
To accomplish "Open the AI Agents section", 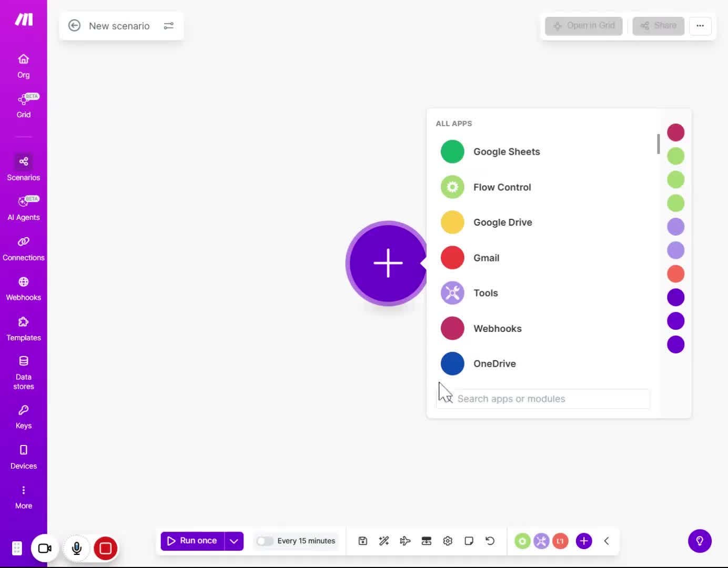I will [x=24, y=208].
